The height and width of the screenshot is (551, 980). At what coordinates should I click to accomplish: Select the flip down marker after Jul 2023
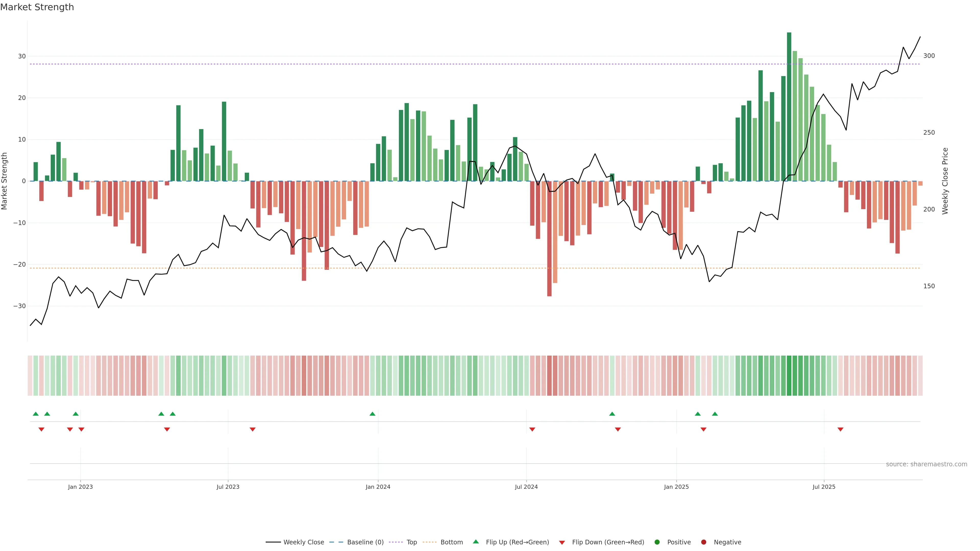coord(253,429)
